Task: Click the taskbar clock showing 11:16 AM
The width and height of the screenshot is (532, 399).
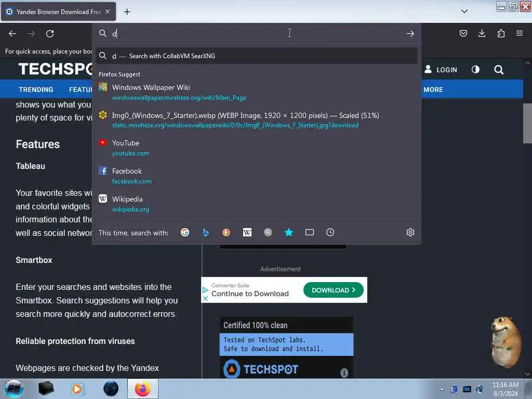Action: (506, 389)
